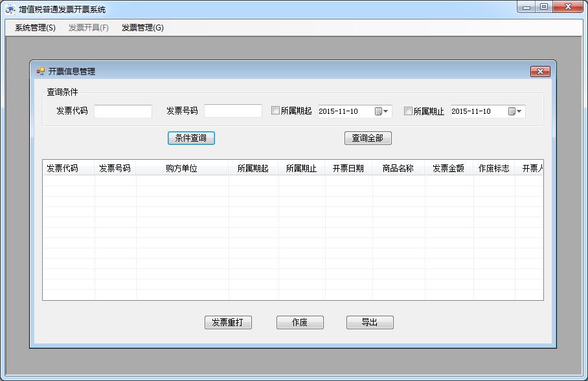Click the 发票金额 column header
The width and height of the screenshot is (588, 381).
[448, 168]
